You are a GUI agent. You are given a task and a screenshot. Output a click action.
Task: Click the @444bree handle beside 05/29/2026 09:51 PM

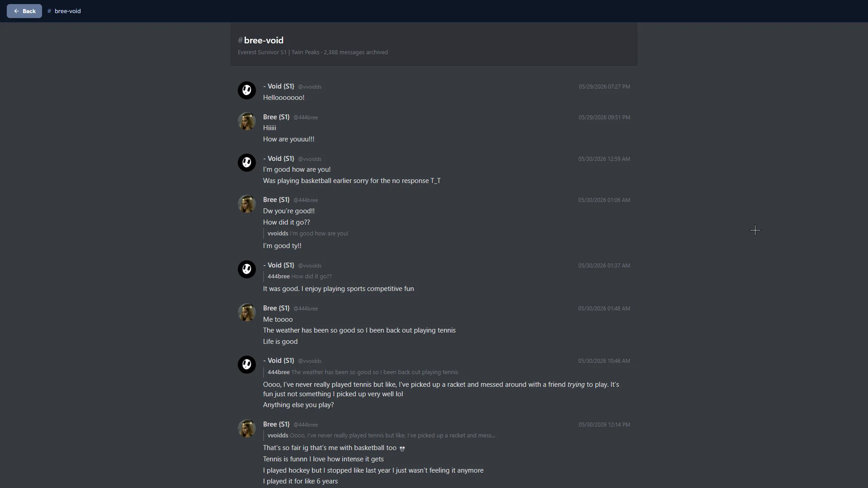click(306, 117)
